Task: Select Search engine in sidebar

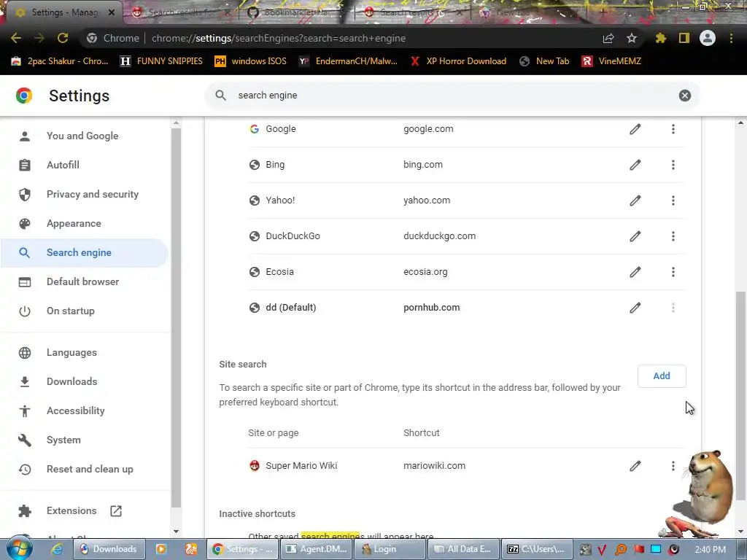Action: [x=85, y=253]
